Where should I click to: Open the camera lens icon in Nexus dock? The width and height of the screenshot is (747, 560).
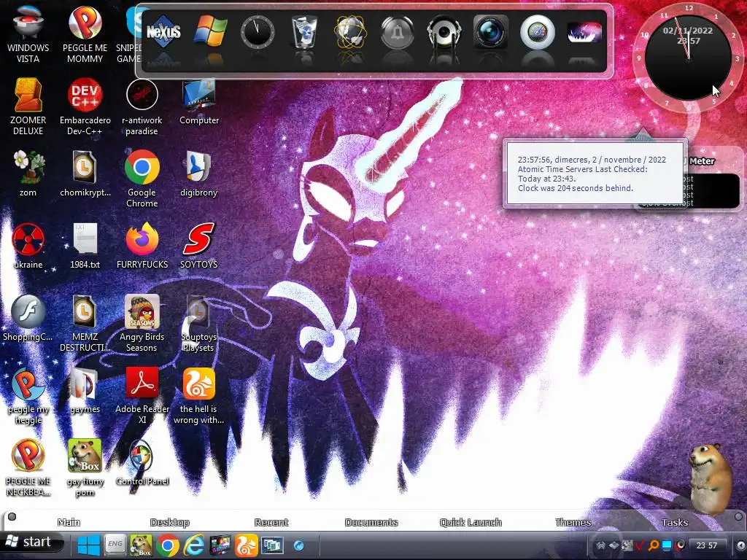490,31
